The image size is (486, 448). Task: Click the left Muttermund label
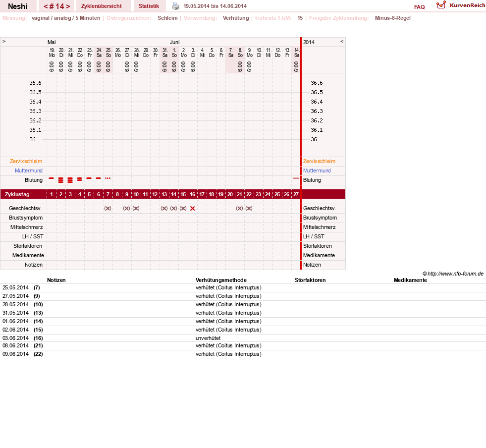pyautogui.click(x=29, y=170)
